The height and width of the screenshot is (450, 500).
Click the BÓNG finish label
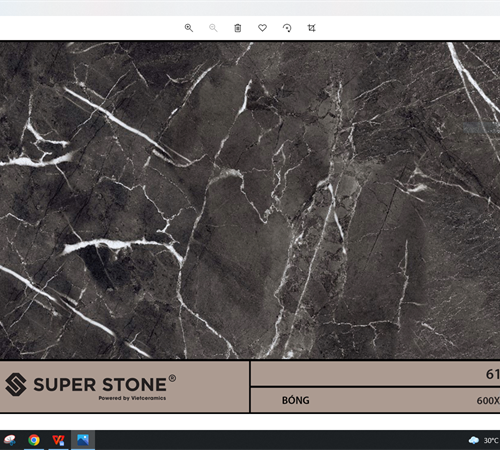[296, 400]
